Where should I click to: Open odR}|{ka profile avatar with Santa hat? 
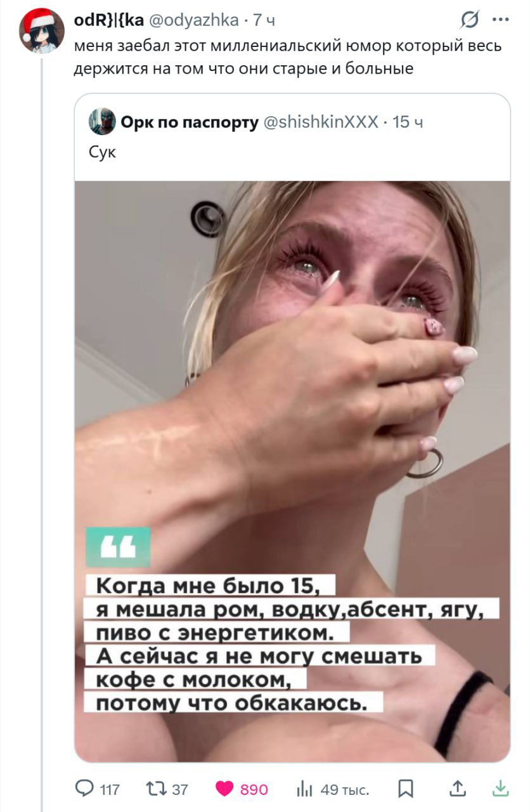click(42, 30)
